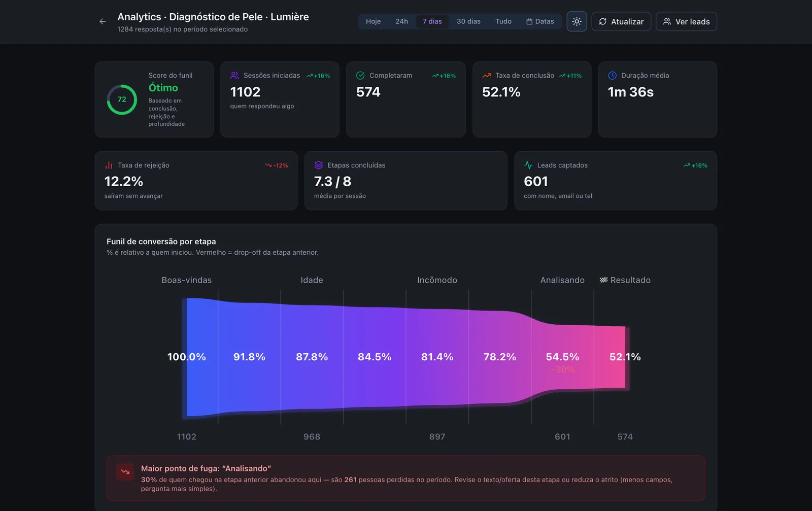Switch to 24h period tab
812x511 pixels.
point(401,21)
